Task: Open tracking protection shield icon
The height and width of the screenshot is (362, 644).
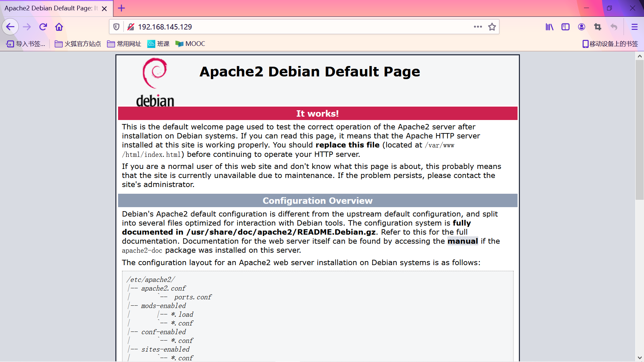Action: 116,27
